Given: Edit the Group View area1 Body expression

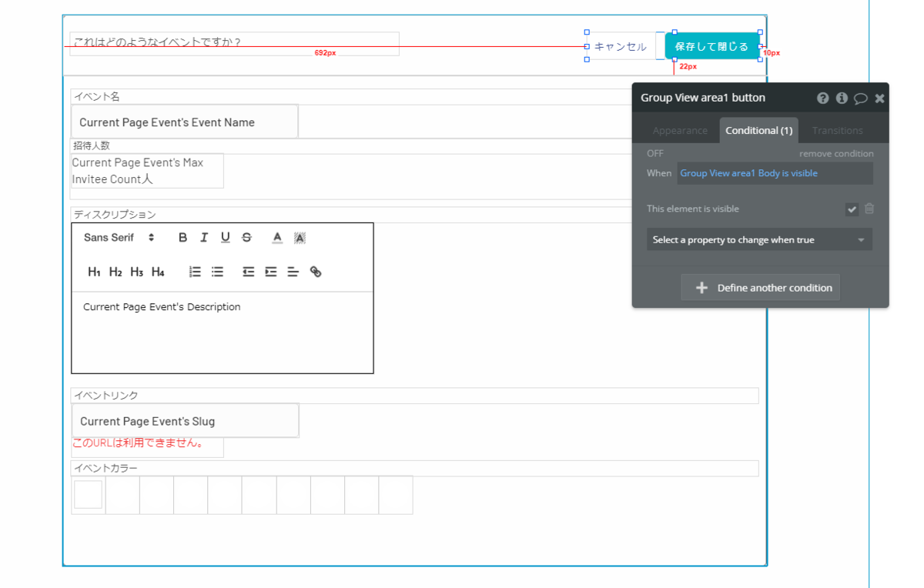Looking at the screenshot, I should click(775, 173).
